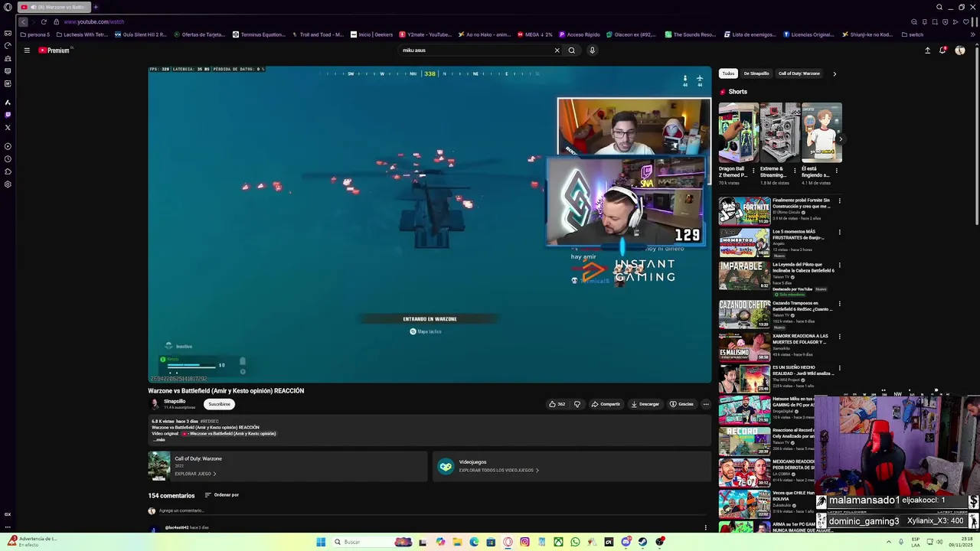Open the original video link chip
This screenshot has height=551, width=980.
[x=229, y=434]
